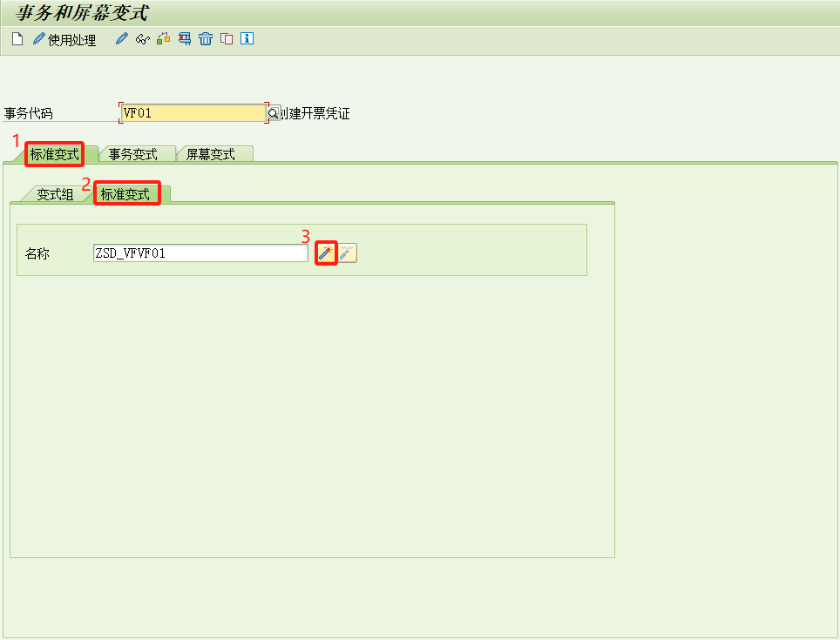Click the 名称 field containing ZSD_VFVF01
Screen dimensions: 840x640
click(201, 253)
